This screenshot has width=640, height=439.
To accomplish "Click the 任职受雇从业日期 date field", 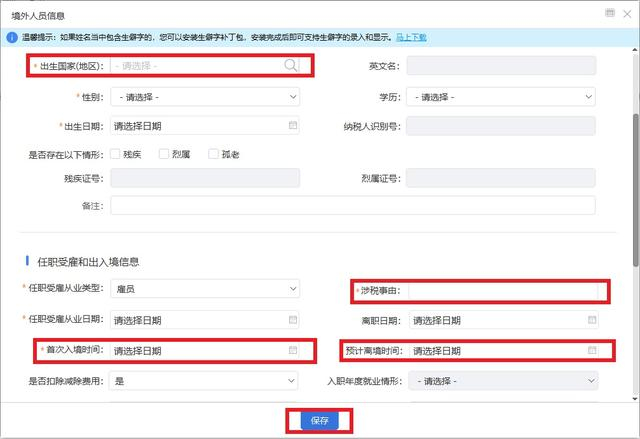I will pyautogui.click(x=205, y=320).
